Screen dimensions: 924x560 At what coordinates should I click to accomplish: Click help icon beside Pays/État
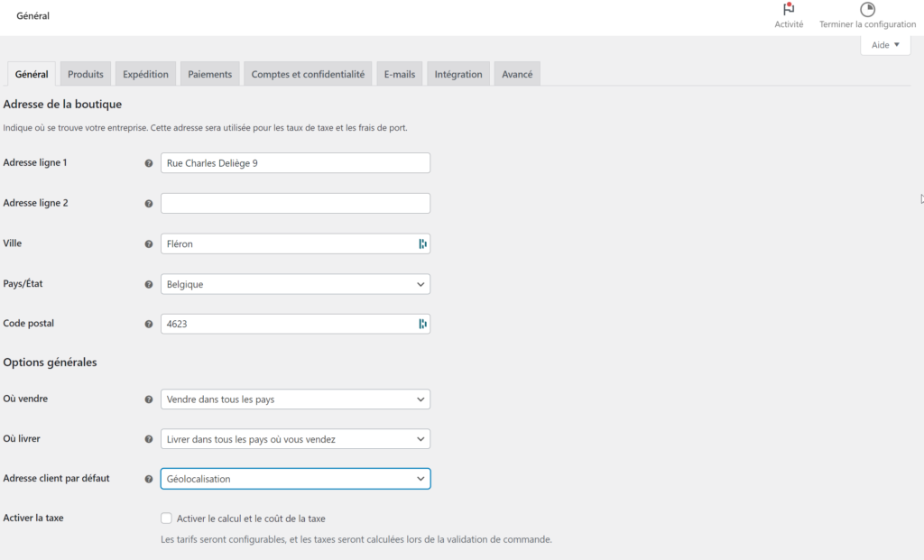pos(149,284)
